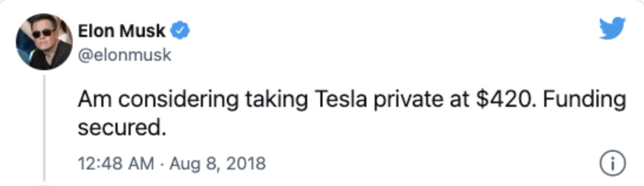Click the 12:48 AM timestamp

[x=116, y=163]
